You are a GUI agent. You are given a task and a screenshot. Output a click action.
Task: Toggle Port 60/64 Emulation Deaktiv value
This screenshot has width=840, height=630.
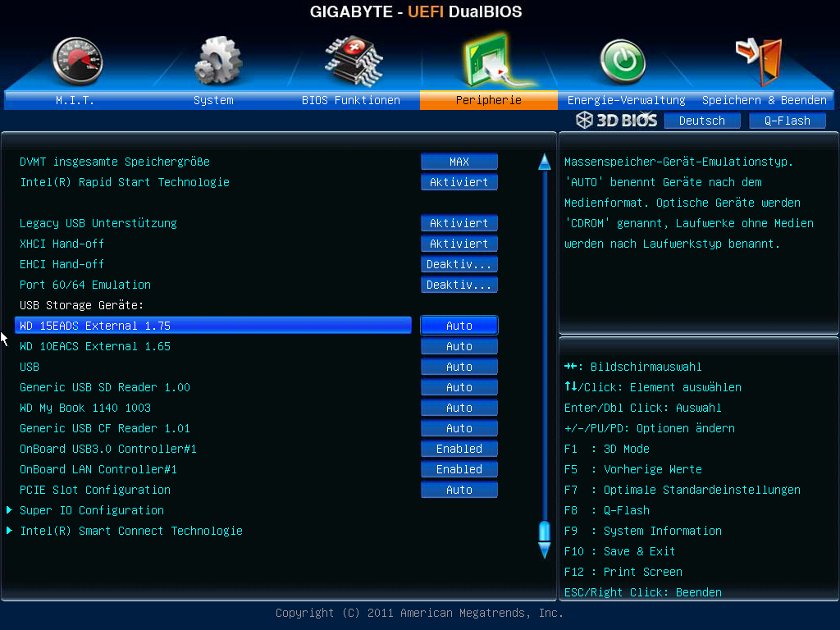click(x=459, y=285)
